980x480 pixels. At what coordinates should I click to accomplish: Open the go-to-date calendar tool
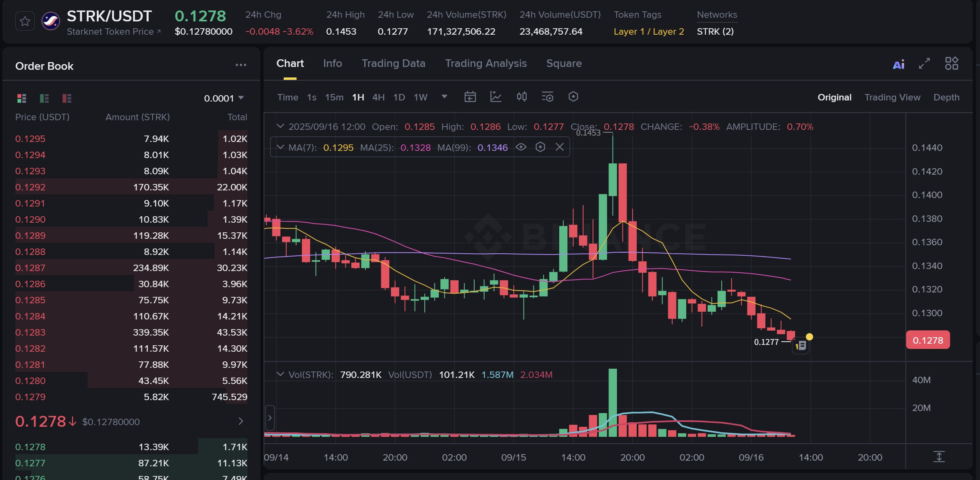coord(470,97)
